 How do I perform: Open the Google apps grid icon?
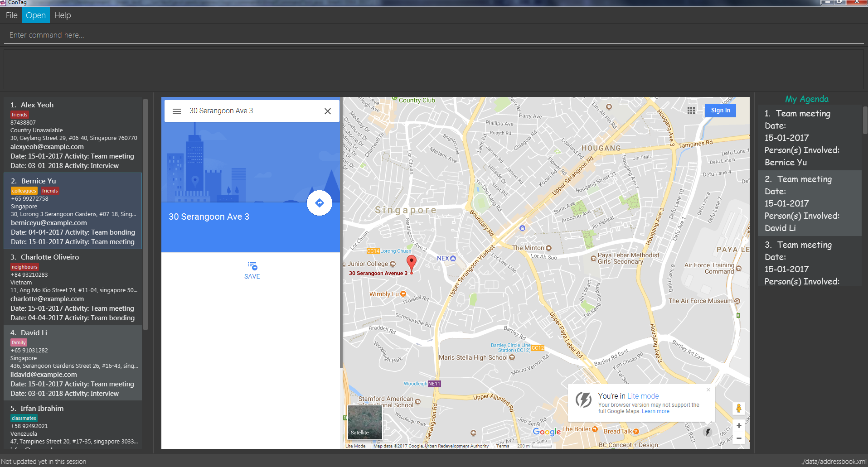click(x=691, y=111)
